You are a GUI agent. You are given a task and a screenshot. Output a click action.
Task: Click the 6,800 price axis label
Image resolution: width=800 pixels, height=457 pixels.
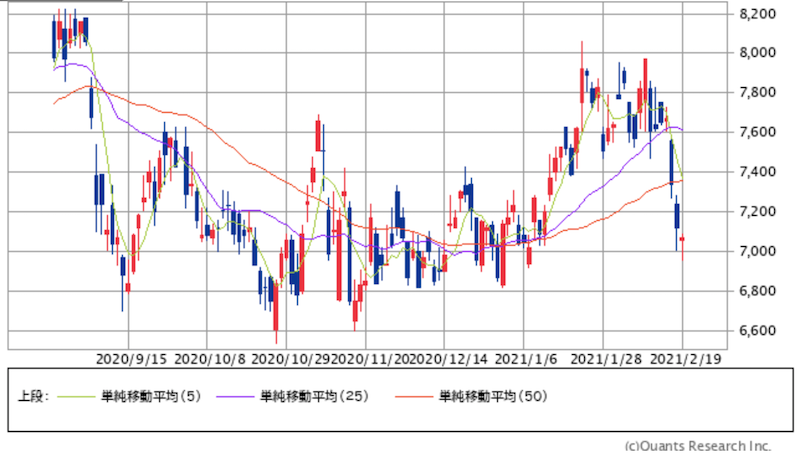pos(758,292)
